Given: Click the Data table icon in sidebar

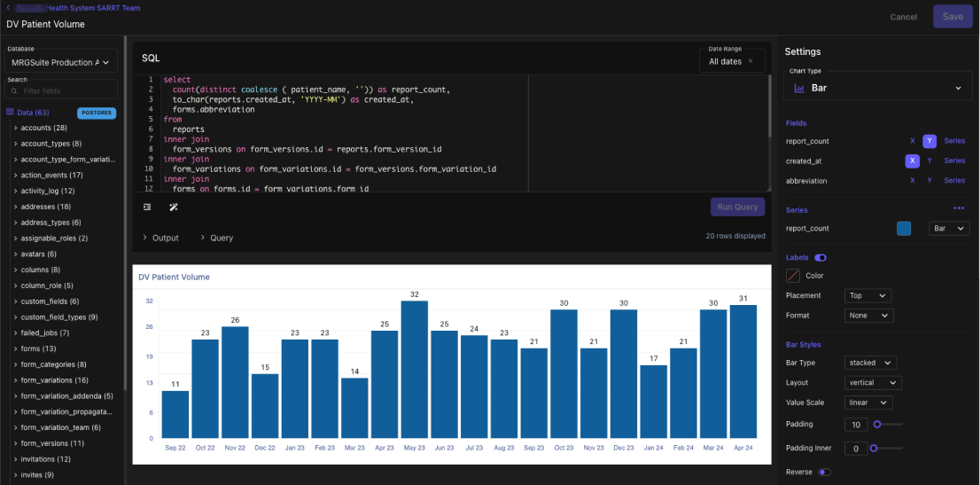Looking at the screenshot, I should click(x=10, y=113).
